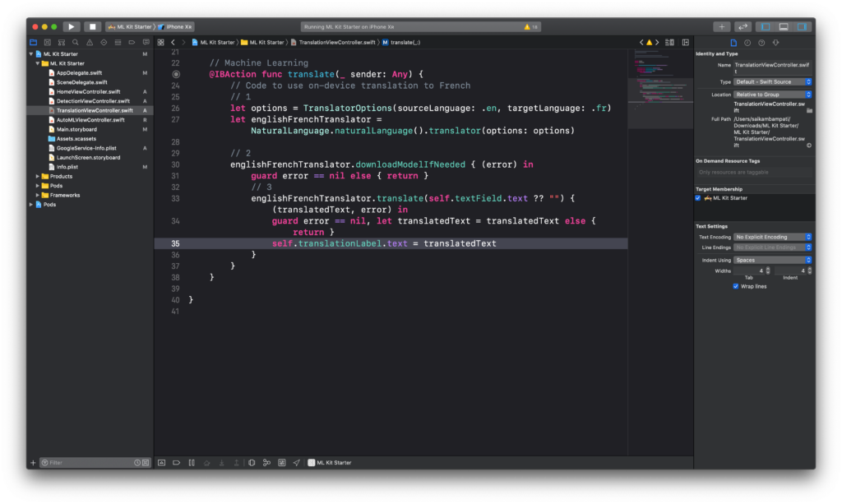842x504 pixels.
Task: Open the Symbol navigator
Action: [x=61, y=43]
